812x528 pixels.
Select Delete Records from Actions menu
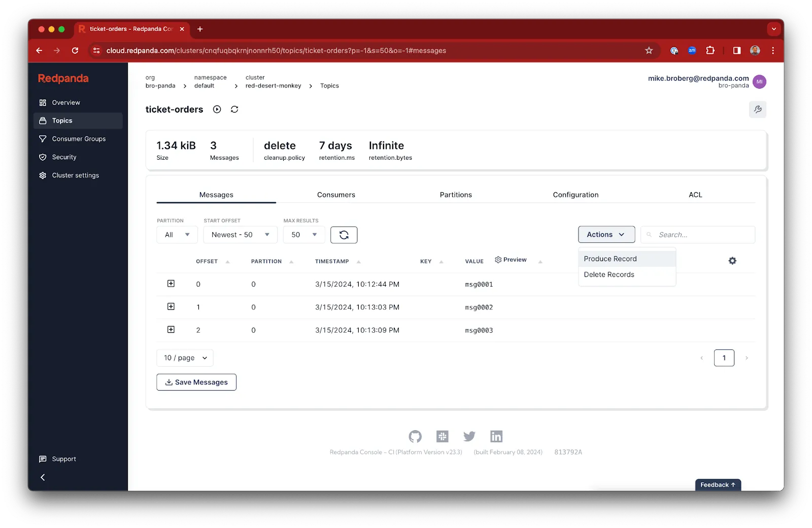point(608,274)
